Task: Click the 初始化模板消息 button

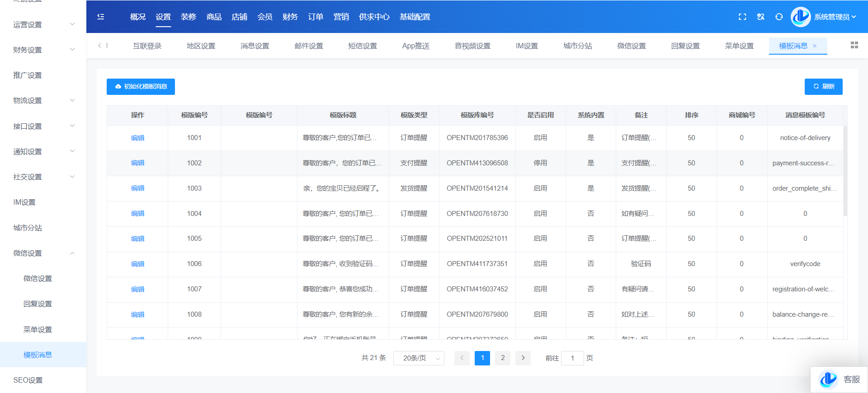Action: pyautogui.click(x=141, y=87)
